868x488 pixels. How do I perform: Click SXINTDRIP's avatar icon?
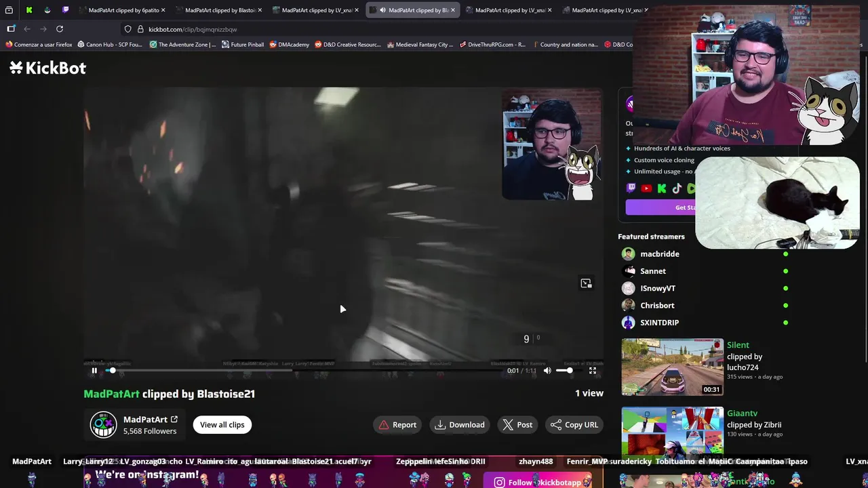coord(628,323)
